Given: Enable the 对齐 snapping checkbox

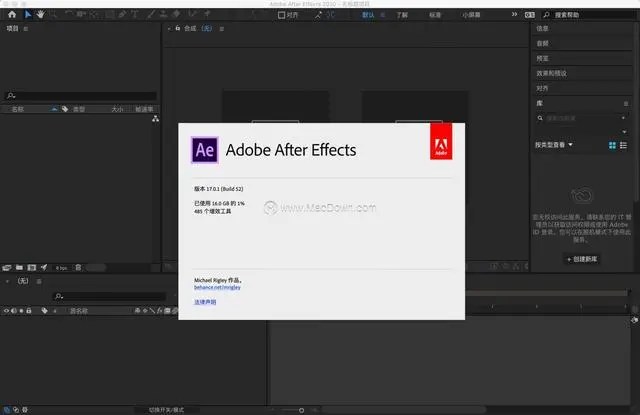Looking at the screenshot, I should click(x=281, y=15).
